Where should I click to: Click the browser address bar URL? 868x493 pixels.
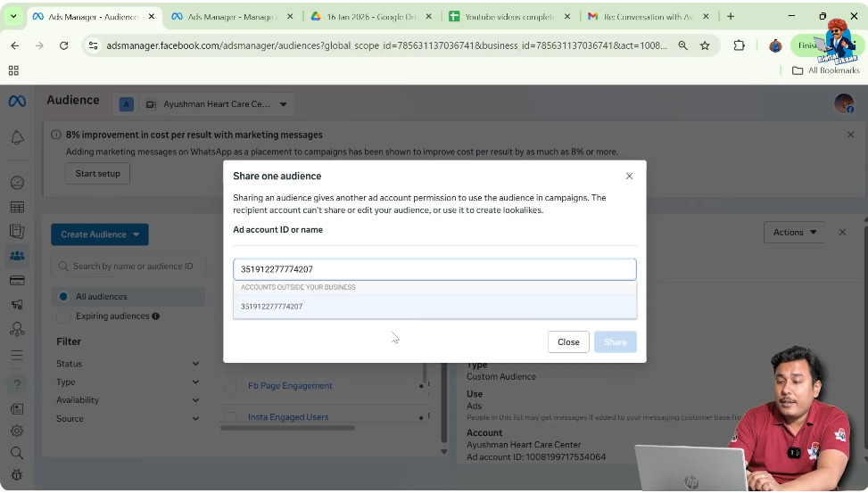click(386, 46)
